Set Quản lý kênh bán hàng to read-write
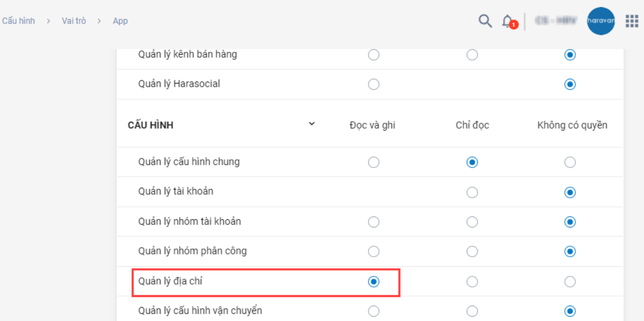This screenshot has width=644, height=321. 374,55
